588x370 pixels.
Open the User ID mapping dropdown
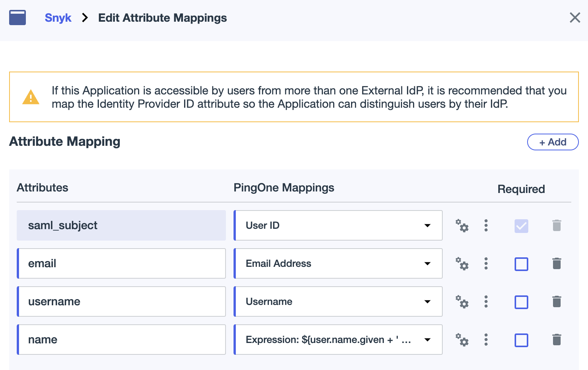pyautogui.click(x=427, y=225)
